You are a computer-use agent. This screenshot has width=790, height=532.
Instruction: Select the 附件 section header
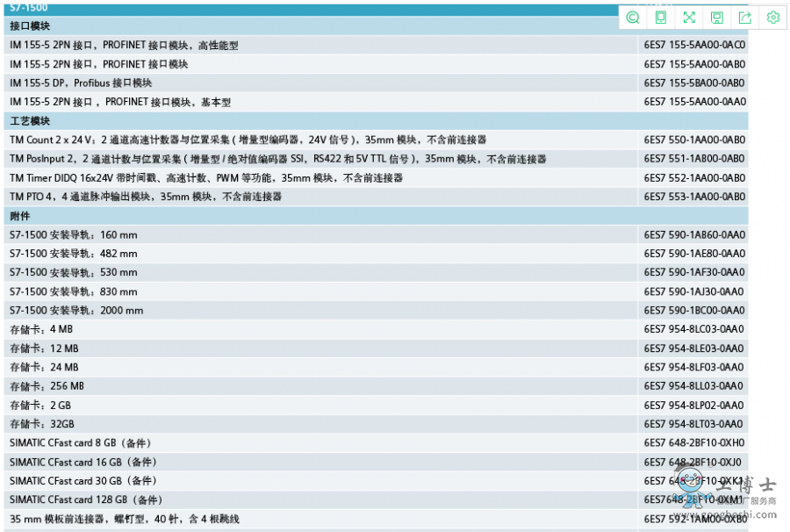(x=20, y=216)
